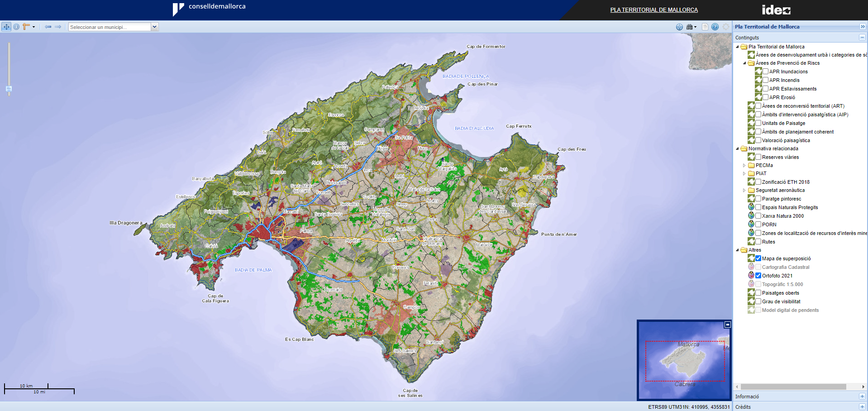Select the Pla Territorial de Mallorca panel title
This screenshot has height=411, width=868.
click(x=767, y=27)
